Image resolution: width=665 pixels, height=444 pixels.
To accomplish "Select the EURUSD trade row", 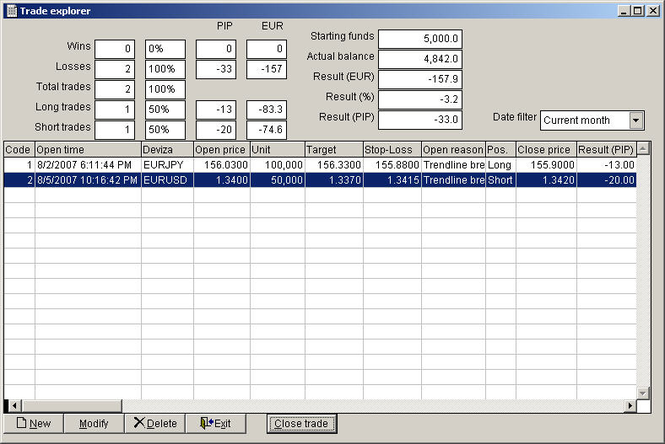I will pyautogui.click(x=320, y=180).
